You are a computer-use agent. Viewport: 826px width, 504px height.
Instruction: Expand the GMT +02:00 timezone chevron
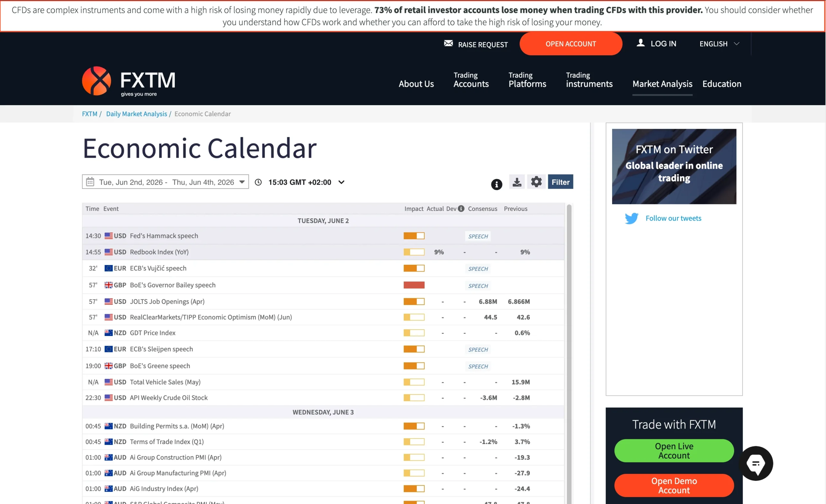341,182
